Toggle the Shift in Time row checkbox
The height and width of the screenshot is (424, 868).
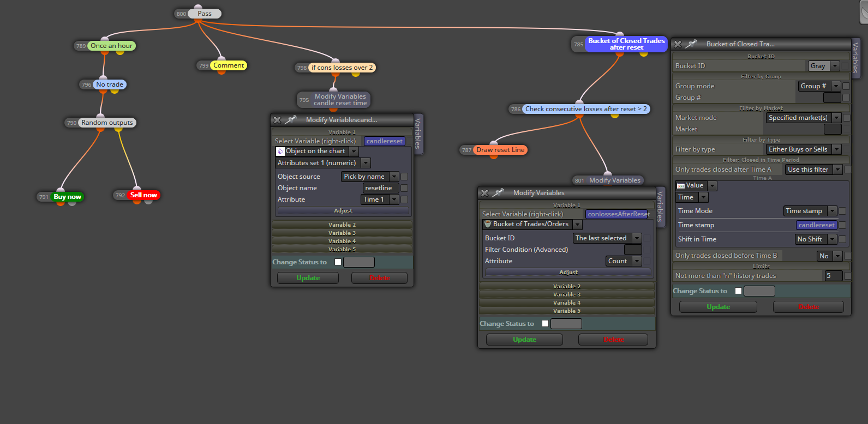(x=842, y=239)
